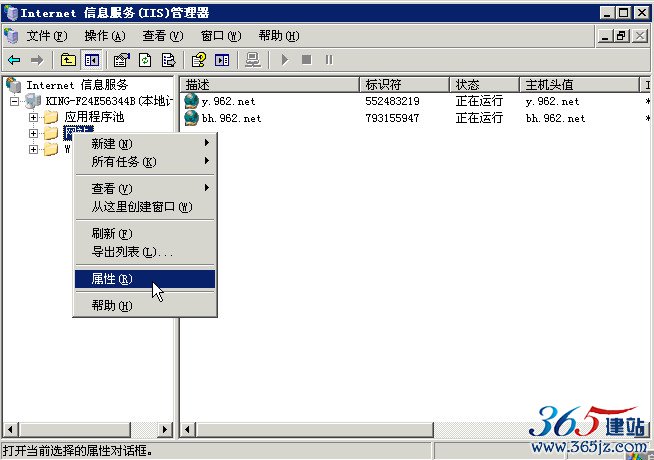This screenshot has width=654, height=460.
Task: Click the Up one level folder icon
Action: pos(68,60)
